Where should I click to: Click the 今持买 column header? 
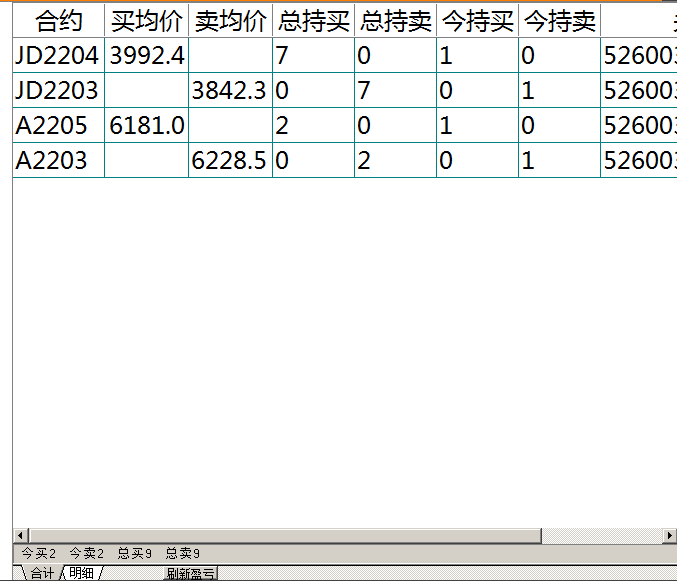(477, 21)
